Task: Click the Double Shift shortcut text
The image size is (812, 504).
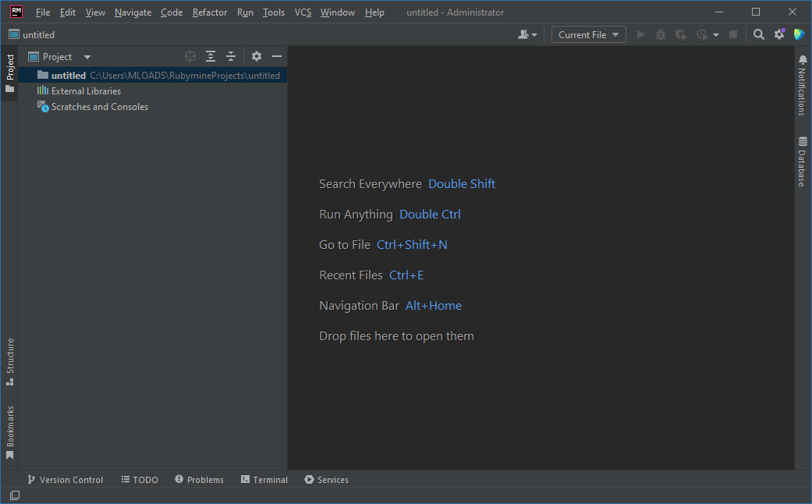Action: (462, 184)
